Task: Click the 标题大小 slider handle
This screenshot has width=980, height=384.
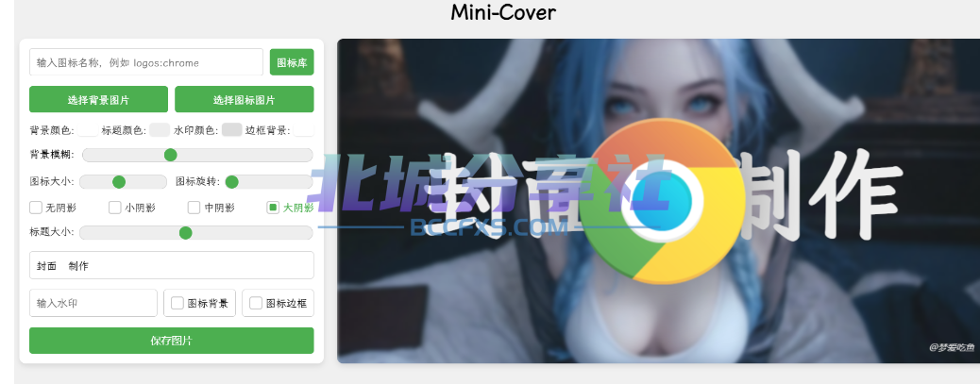Action: click(186, 233)
